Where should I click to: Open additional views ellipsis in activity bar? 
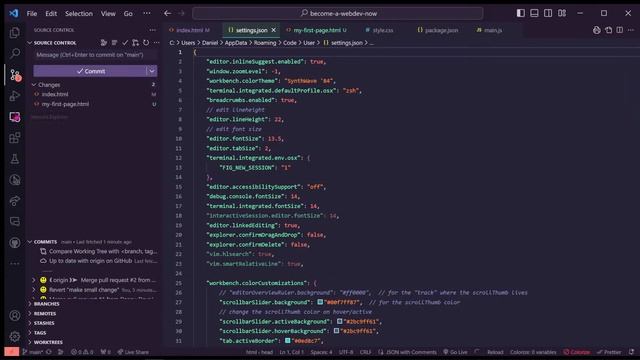coord(15,263)
